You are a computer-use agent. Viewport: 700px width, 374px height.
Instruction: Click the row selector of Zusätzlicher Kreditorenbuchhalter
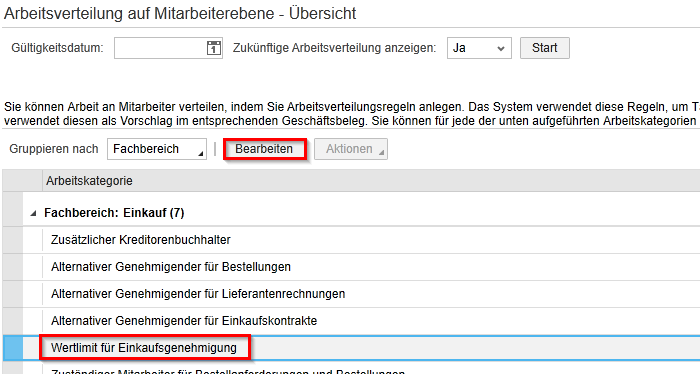point(12,240)
